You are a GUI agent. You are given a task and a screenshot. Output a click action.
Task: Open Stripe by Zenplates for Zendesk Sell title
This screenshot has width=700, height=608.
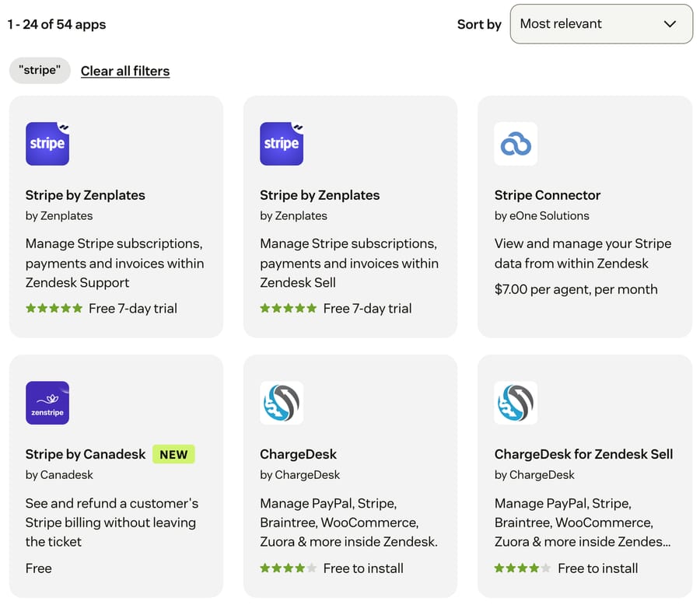(x=320, y=195)
